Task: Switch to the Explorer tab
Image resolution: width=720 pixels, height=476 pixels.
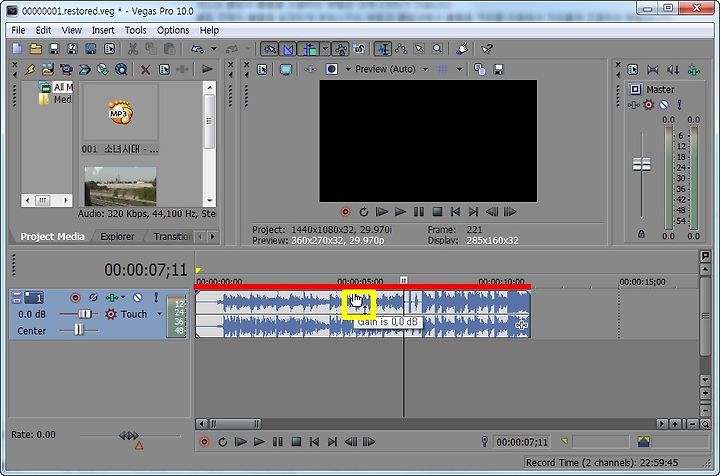Action: (x=117, y=237)
